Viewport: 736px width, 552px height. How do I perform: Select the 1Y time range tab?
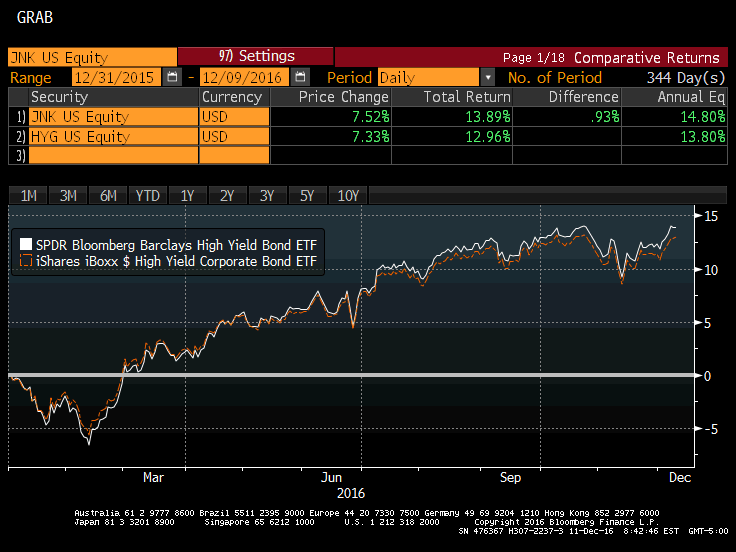pos(187,195)
